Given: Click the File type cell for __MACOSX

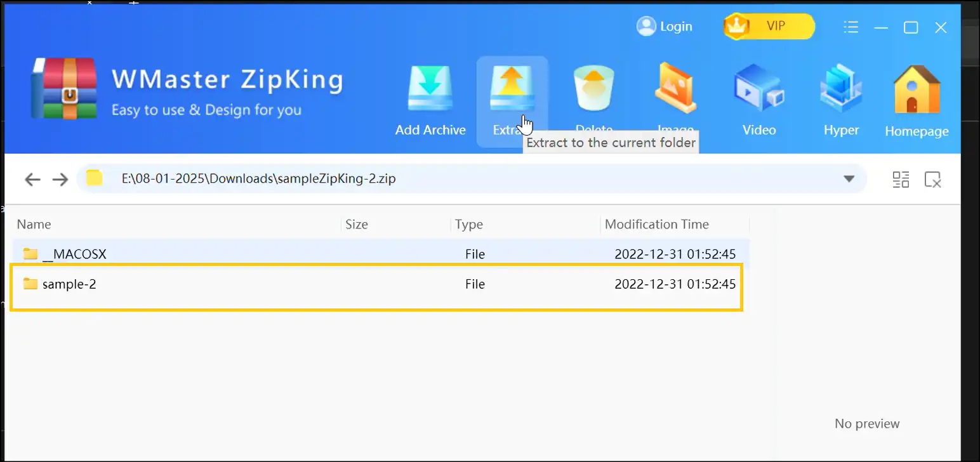Looking at the screenshot, I should click(x=475, y=254).
